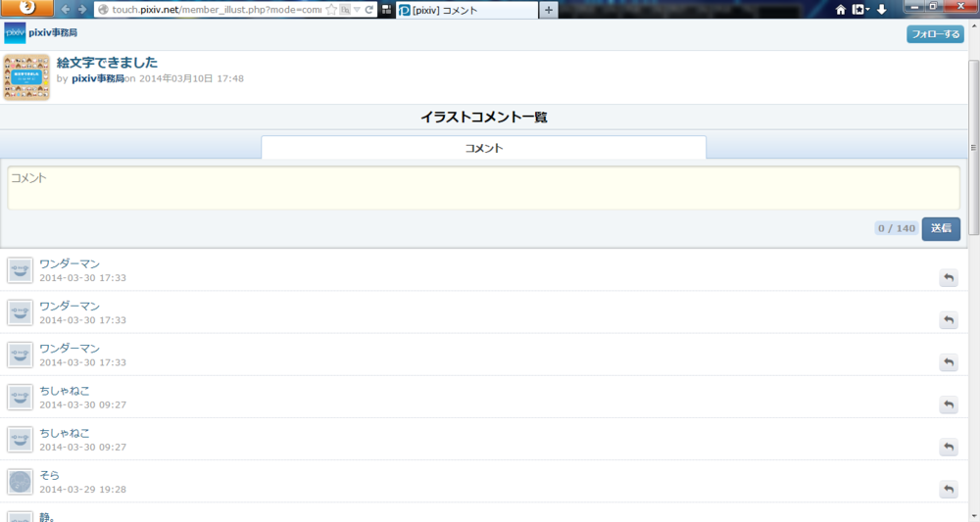The image size is (980, 522).
Task: Open first ワンダーマン avatar icon
Action: pos(20,270)
